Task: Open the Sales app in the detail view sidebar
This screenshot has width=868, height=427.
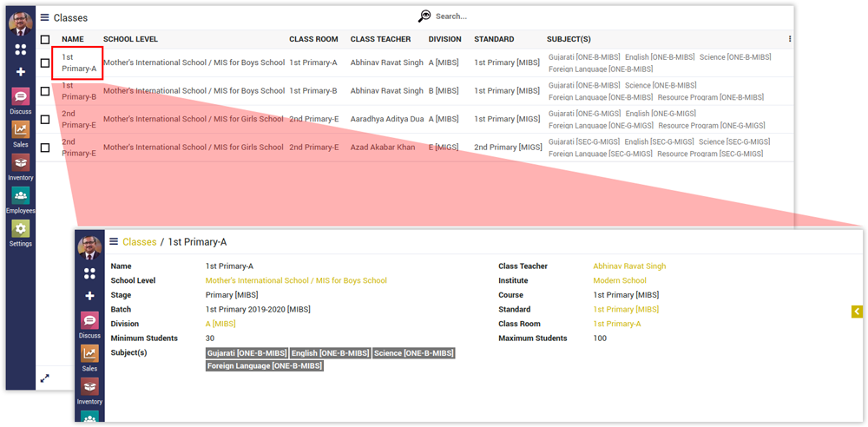Action: [x=89, y=356]
